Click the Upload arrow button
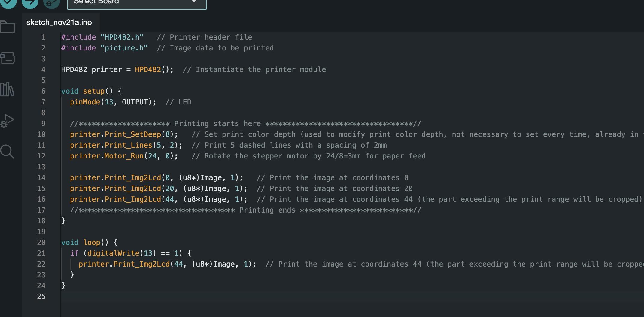This screenshot has width=644, height=317. pos(30,2)
